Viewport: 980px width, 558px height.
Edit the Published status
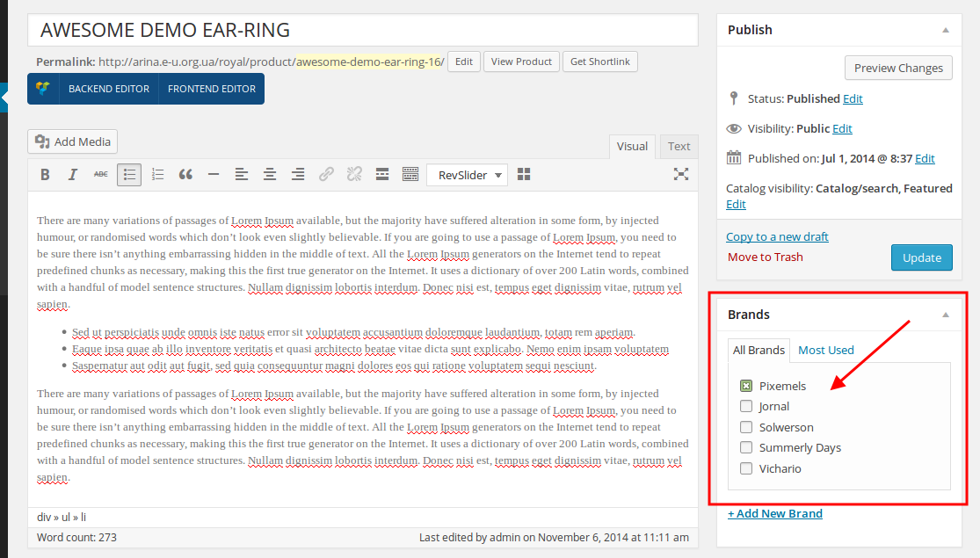[x=853, y=98]
